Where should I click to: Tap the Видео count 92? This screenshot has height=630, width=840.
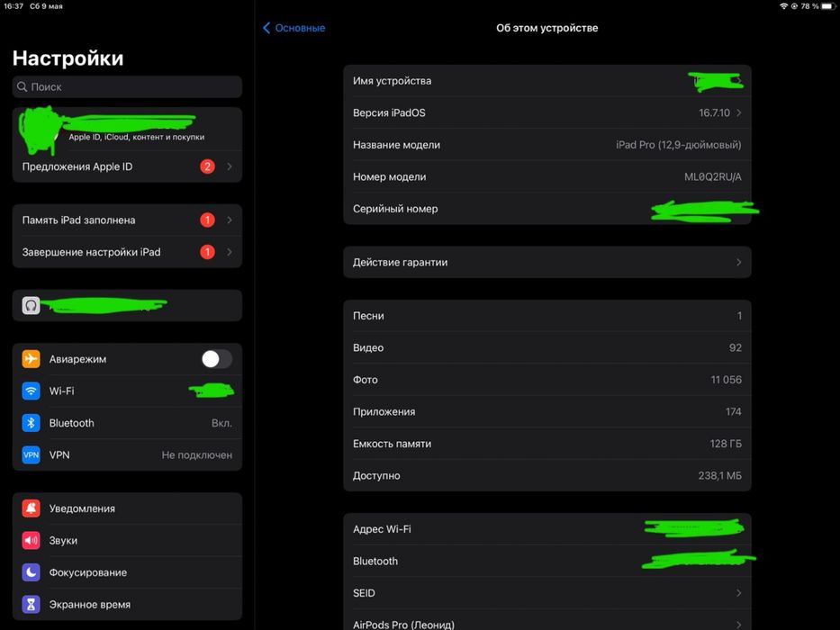[735, 347]
